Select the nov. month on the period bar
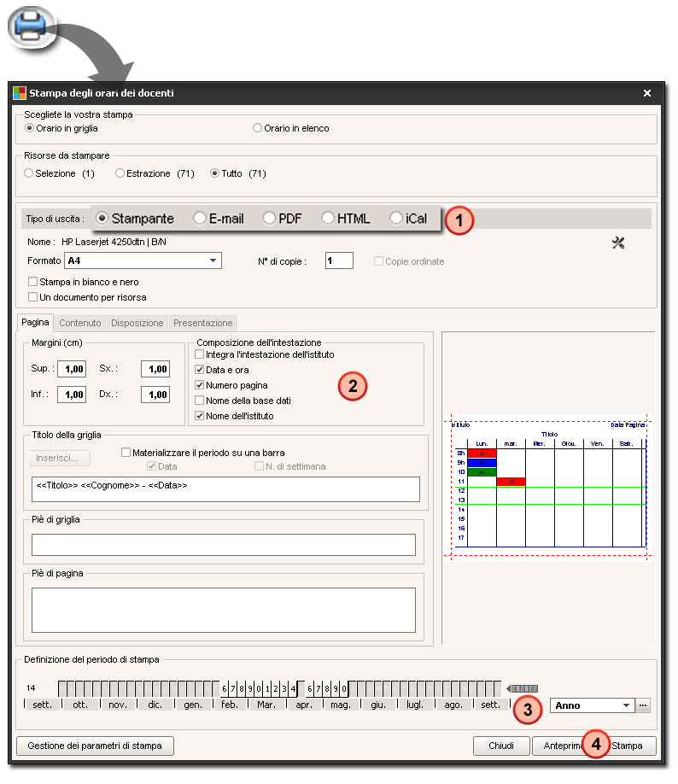 pyautogui.click(x=118, y=705)
